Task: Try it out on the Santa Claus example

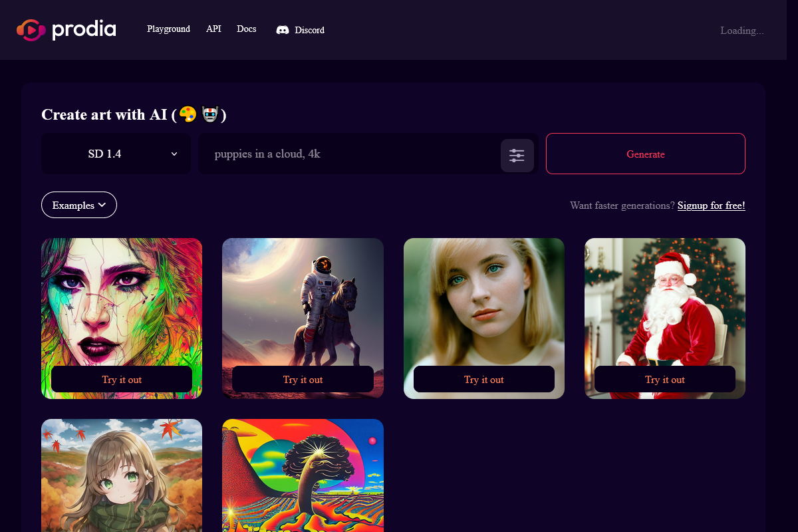Action: (x=665, y=379)
